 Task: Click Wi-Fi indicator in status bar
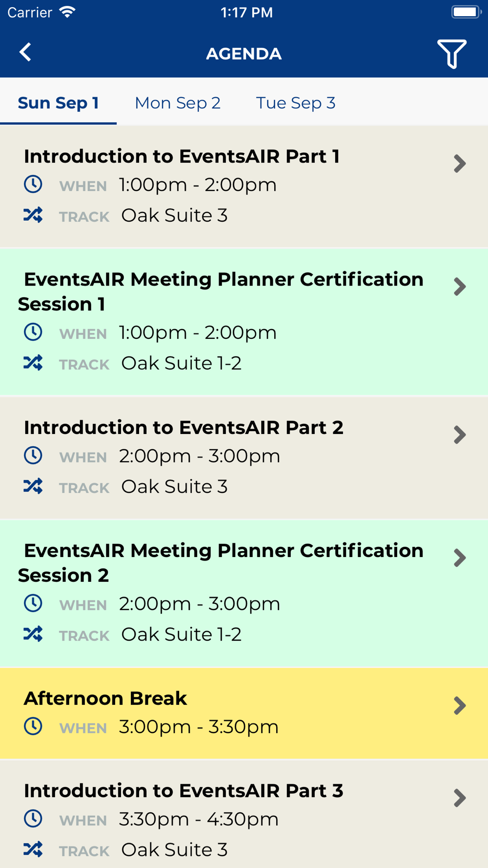tap(67, 12)
